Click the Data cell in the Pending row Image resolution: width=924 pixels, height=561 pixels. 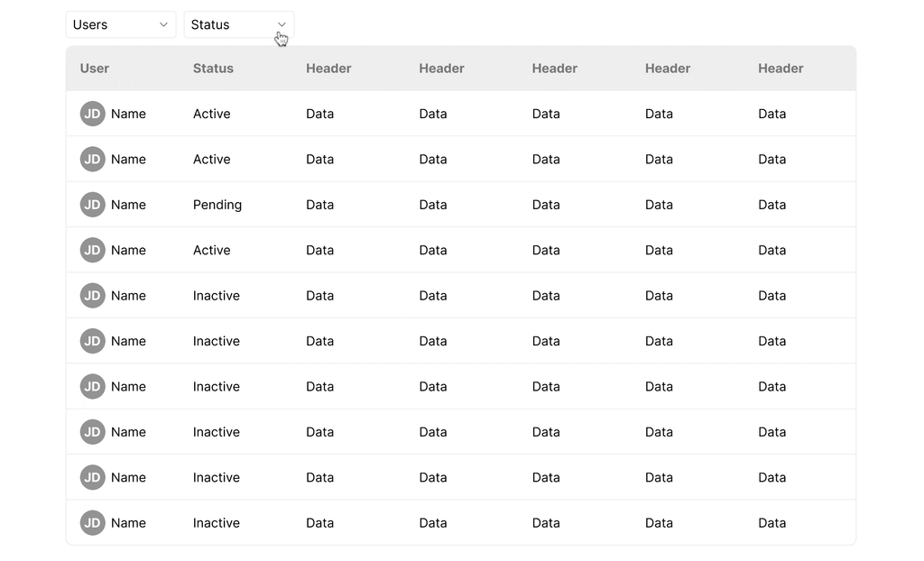319,205
